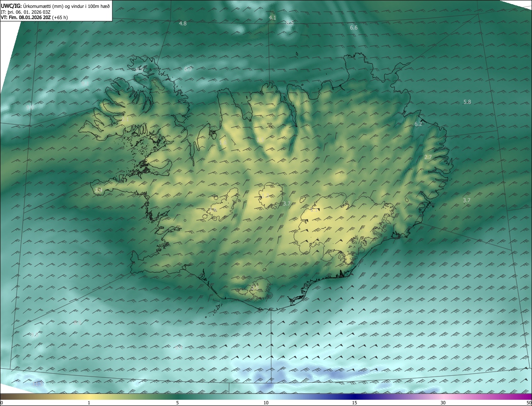Click the 4.8 precipitation value label

click(x=182, y=24)
